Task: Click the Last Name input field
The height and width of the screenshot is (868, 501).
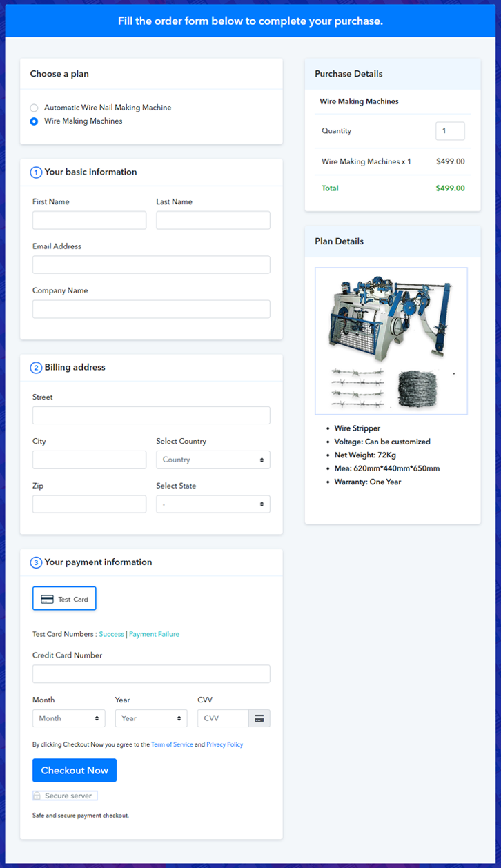Action: coord(213,220)
